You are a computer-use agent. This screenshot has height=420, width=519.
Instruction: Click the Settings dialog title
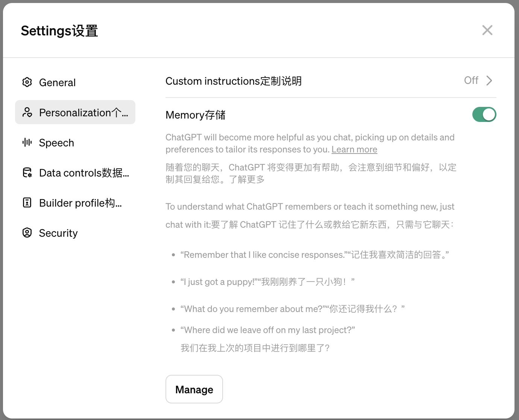59,30
